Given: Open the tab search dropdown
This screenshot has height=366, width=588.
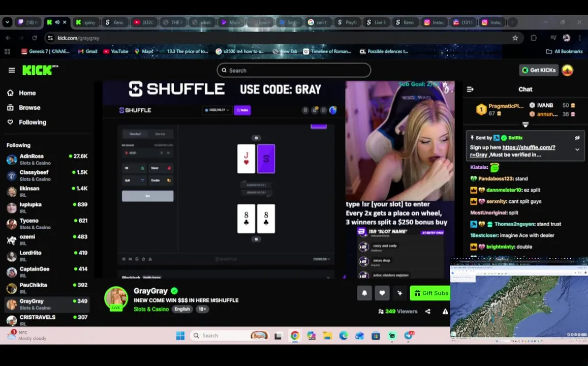Looking at the screenshot, I should coord(7,22).
